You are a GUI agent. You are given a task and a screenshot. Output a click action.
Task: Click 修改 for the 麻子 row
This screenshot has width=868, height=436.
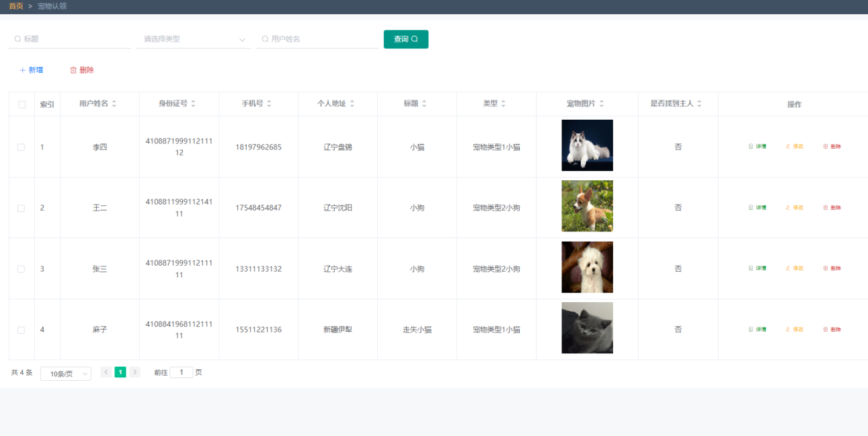coord(794,329)
